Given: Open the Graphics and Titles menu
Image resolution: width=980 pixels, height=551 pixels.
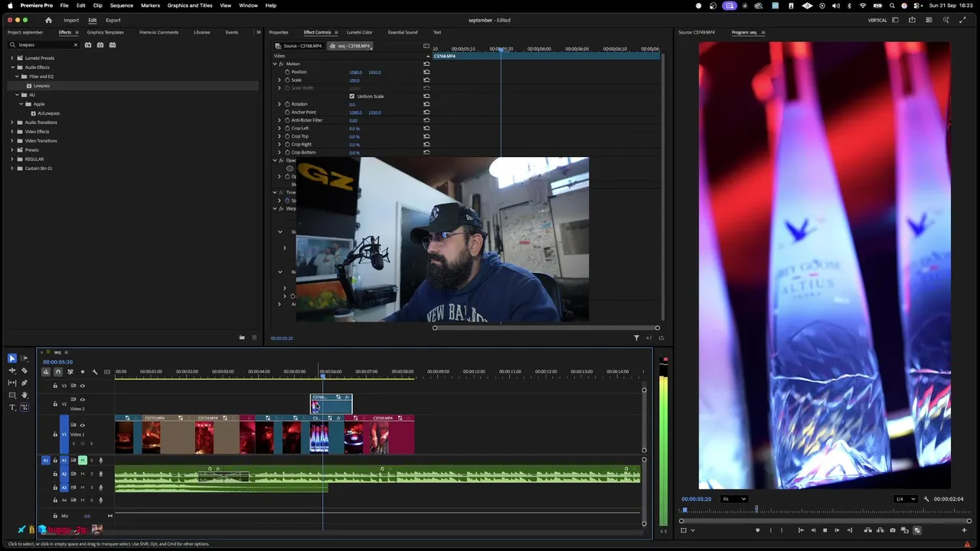Looking at the screenshot, I should coord(190,5).
